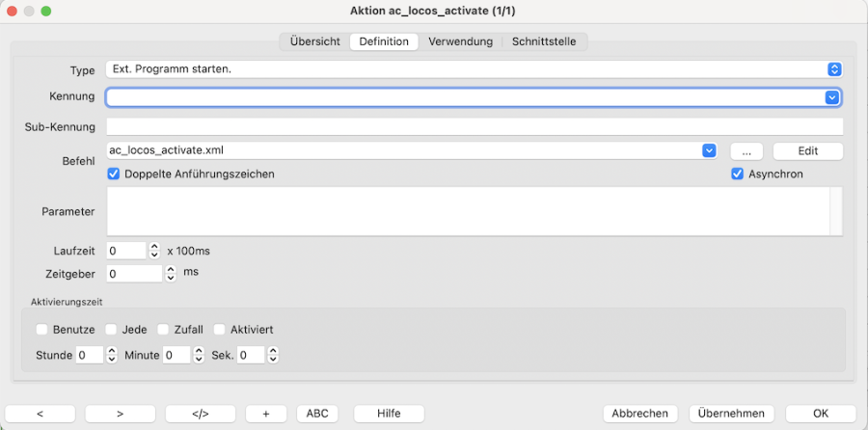The image size is (868, 430).
Task: Disable the Asynchron checkbox
Action: (x=738, y=175)
